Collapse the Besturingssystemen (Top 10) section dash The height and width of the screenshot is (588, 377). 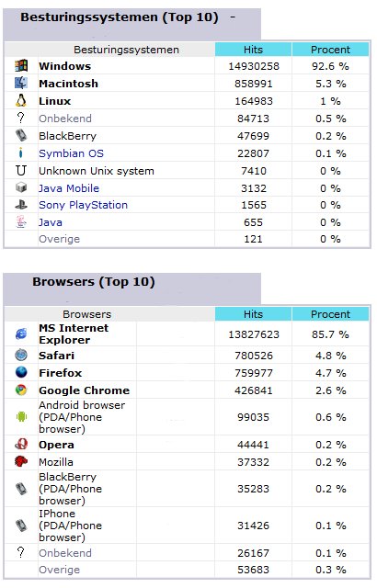tap(233, 17)
